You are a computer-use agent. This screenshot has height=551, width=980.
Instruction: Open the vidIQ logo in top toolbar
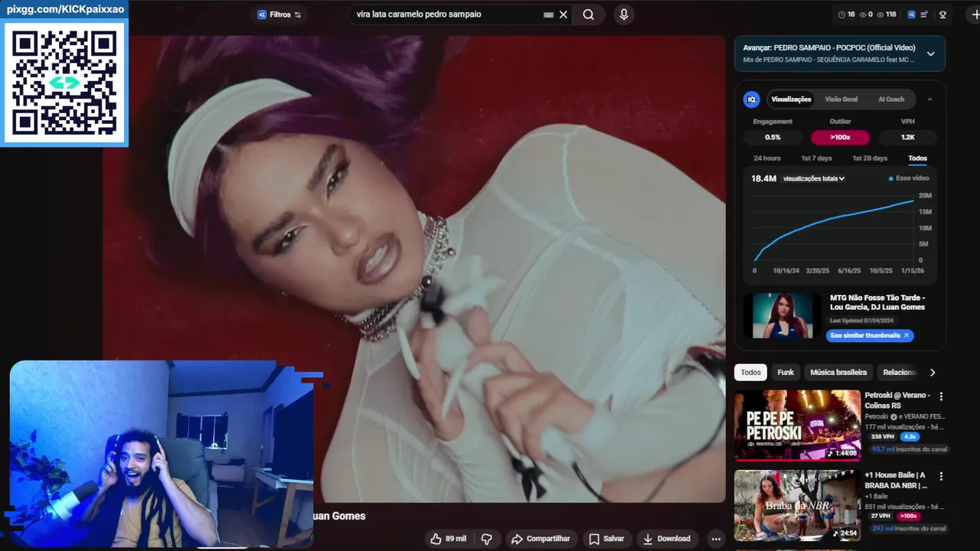(912, 15)
